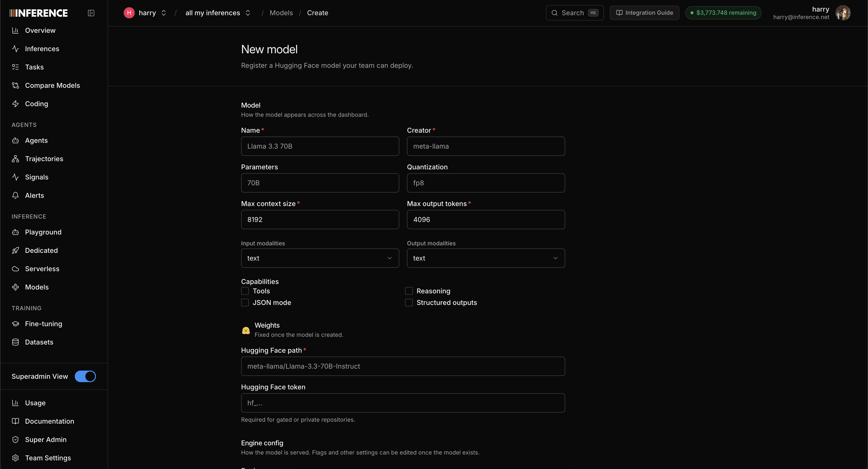This screenshot has width=868, height=469.
Task: Focus the Name input field
Action: point(320,146)
